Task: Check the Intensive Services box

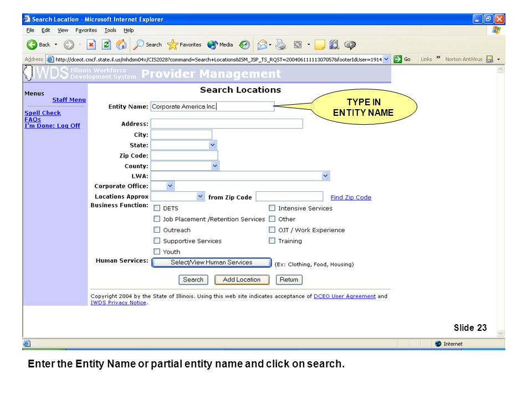Action: click(272, 208)
